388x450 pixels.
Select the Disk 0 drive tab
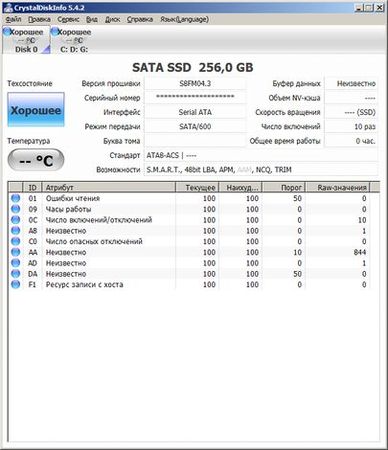click(26, 40)
